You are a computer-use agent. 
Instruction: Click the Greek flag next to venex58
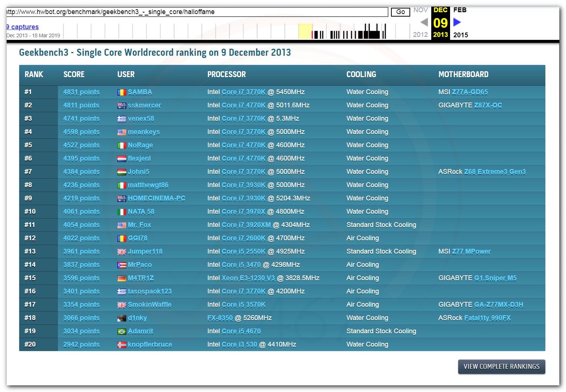pyautogui.click(x=121, y=119)
